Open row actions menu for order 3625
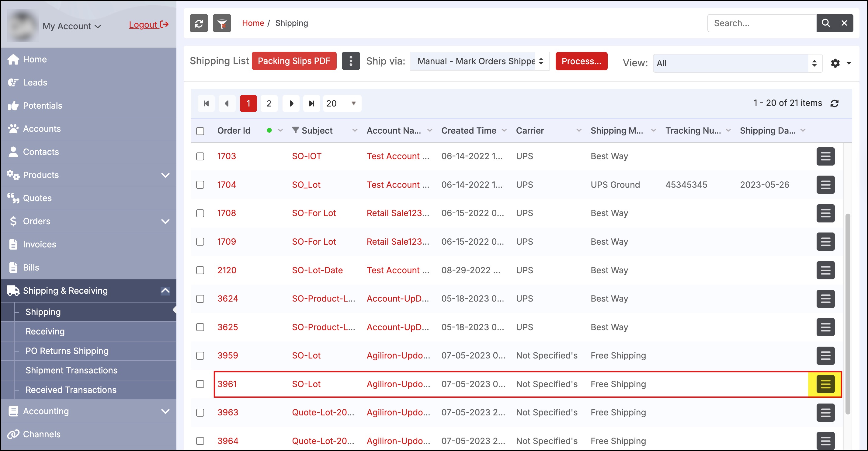Screen dimensions: 868x451 pyautogui.click(x=825, y=327)
